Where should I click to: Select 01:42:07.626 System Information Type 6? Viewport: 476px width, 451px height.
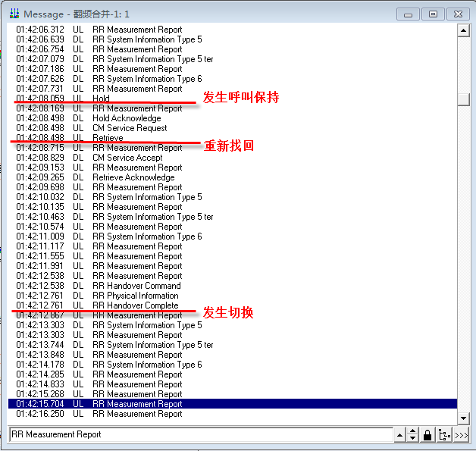[233, 79]
